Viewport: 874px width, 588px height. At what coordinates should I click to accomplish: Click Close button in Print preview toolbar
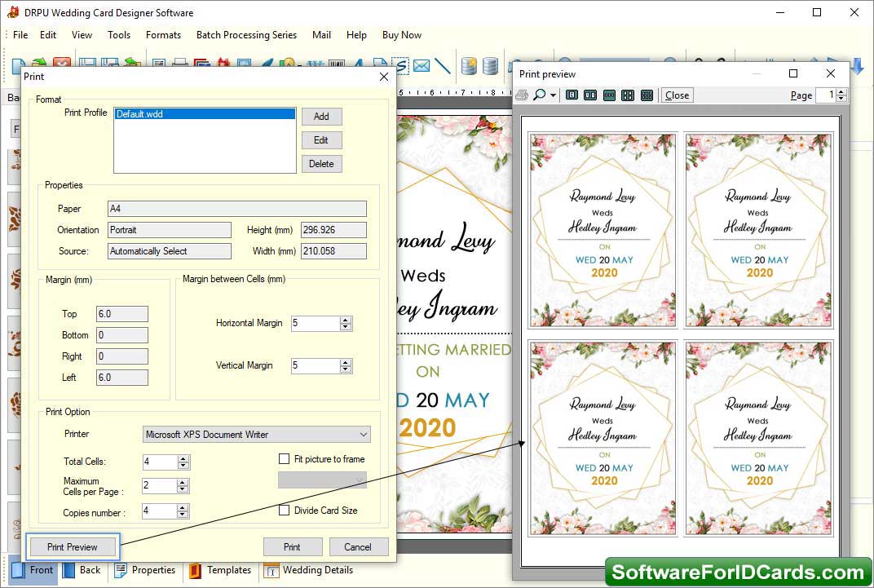[678, 95]
